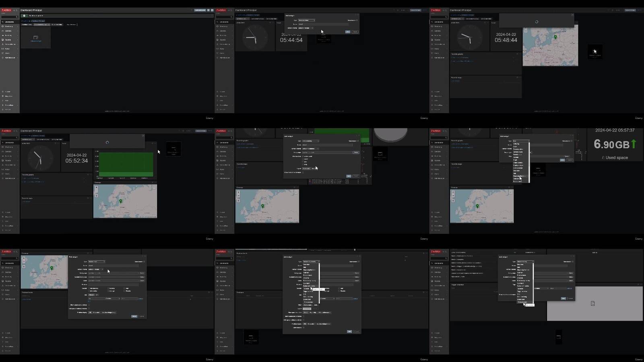
Task: Toggle Show timeline checkbox in bottom-middle frame dialog
Action: tap(303, 328)
